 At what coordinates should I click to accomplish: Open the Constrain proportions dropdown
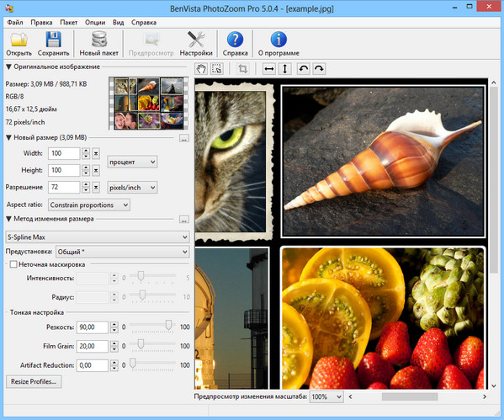[x=89, y=205]
